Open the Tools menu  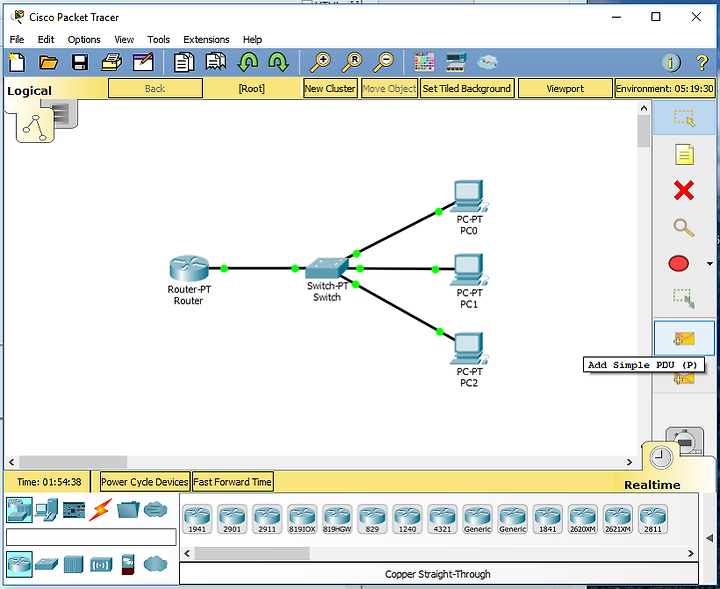pos(158,39)
